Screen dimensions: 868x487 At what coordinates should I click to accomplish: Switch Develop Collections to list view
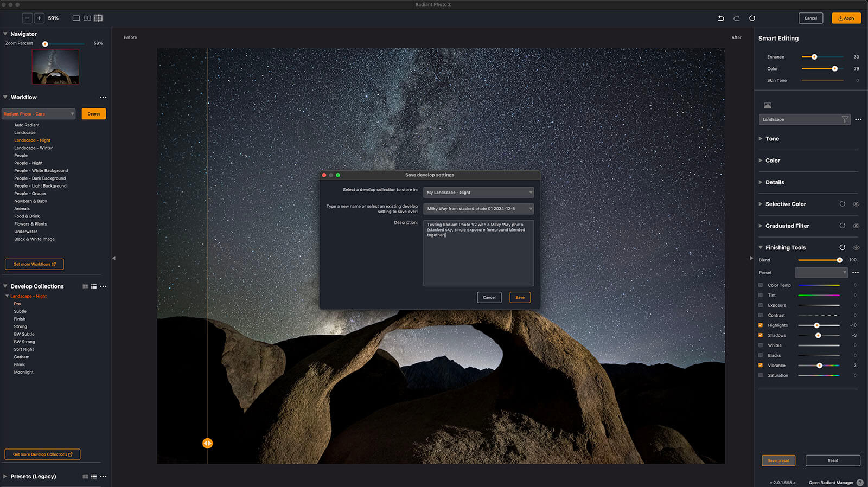coord(94,286)
